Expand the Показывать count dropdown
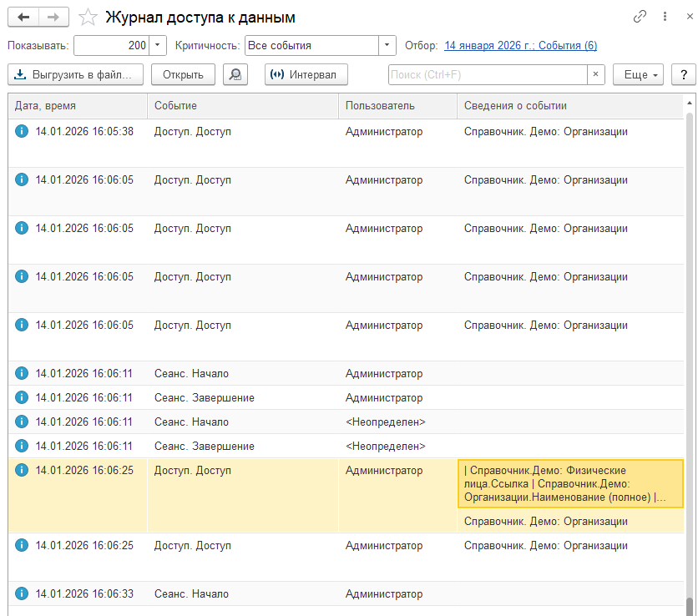 coord(159,45)
